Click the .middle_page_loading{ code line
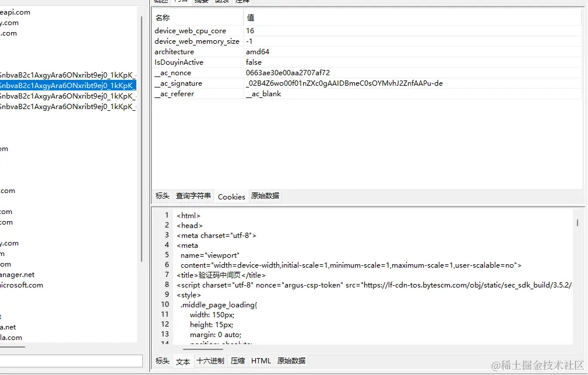Image resolution: width=588 pixels, height=375 pixels. pos(219,305)
